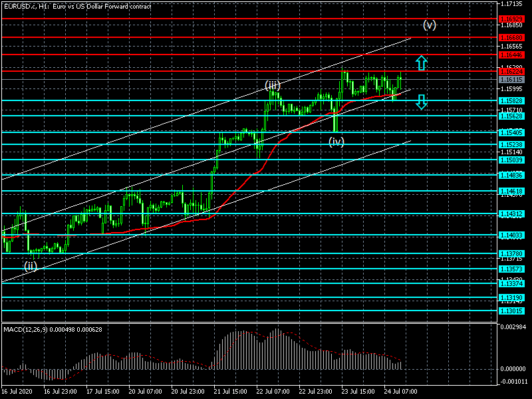Click the MACD -0.001011 scale value
This screenshot has width=532, height=399.
pyautogui.click(x=513, y=382)
